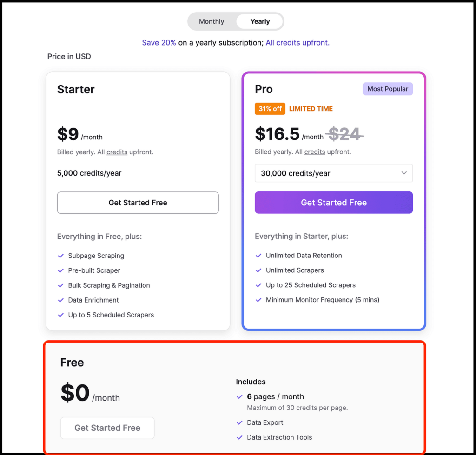The width and height of the screenshot is (476, 455).
Task: Click the checkmark beside 6 pages / month
Action: (x=240, y=397)
